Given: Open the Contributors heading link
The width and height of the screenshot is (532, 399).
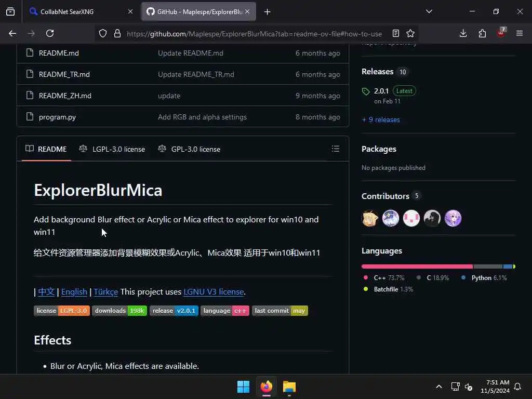Looking at the screenshot, I should [x=385, y=196].
